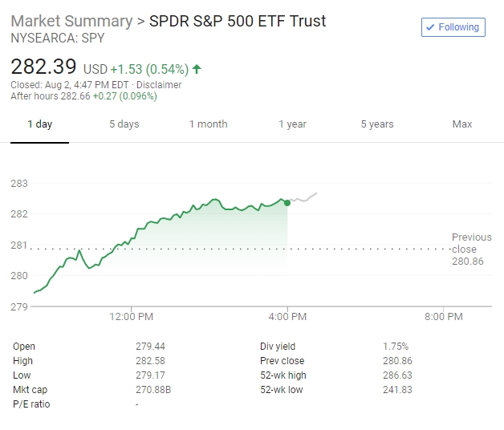Screen dimensions: 504x430
Task: Toggle the Following button
Action: (453, 27)
